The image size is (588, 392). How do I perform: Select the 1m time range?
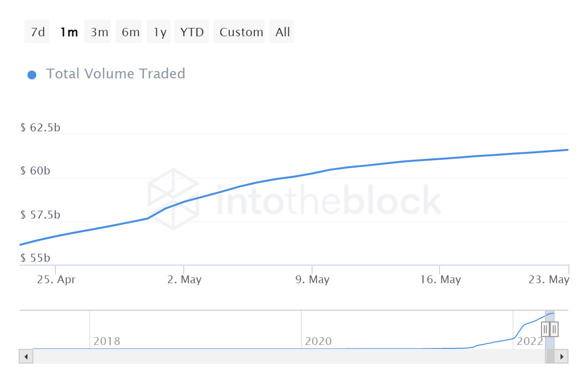click(69, 32)
